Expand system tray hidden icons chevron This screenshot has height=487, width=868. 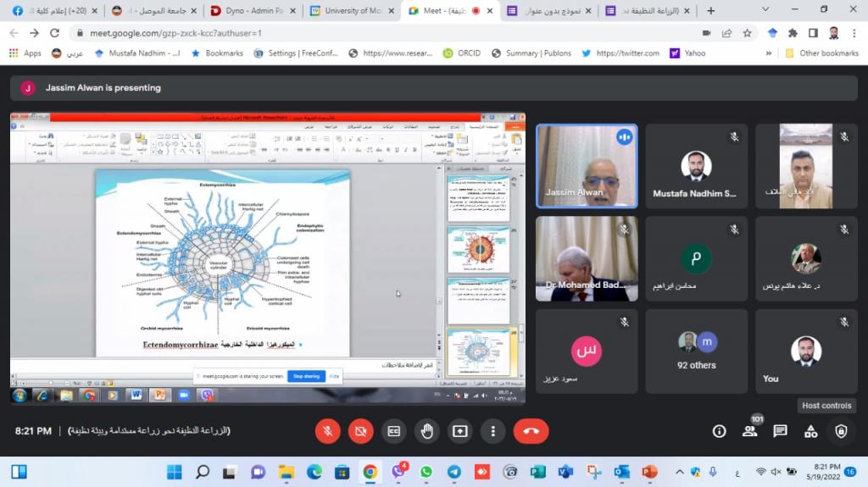[679, 472]
